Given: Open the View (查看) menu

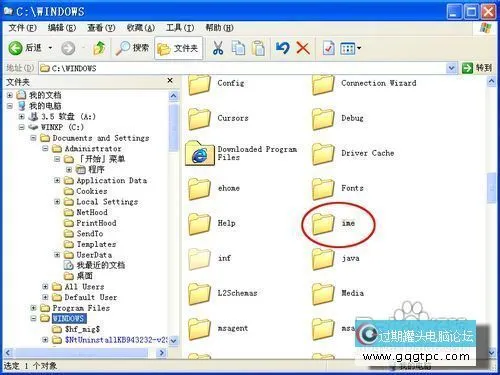Looking at the screenshot, I should click(101, 28).
